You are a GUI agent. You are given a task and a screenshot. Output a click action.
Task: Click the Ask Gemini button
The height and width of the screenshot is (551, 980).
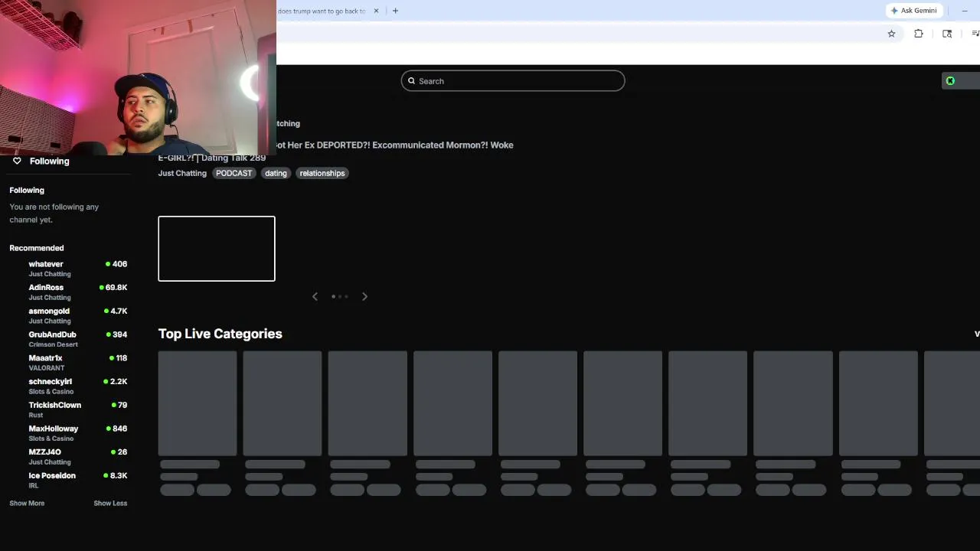(913, 11)
